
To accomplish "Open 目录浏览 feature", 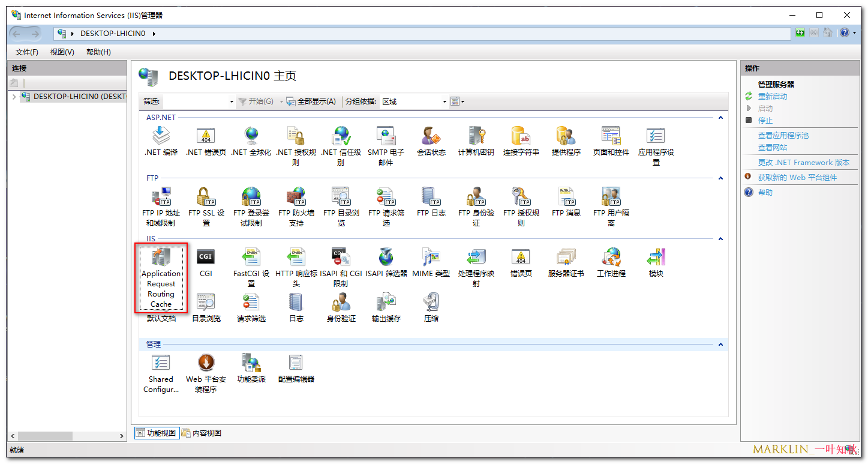I will [206, 307].
